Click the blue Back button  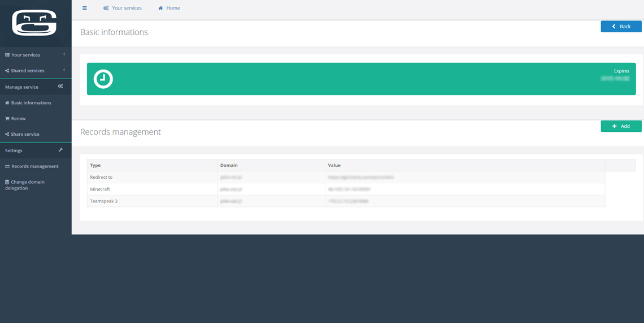point(621,27)
